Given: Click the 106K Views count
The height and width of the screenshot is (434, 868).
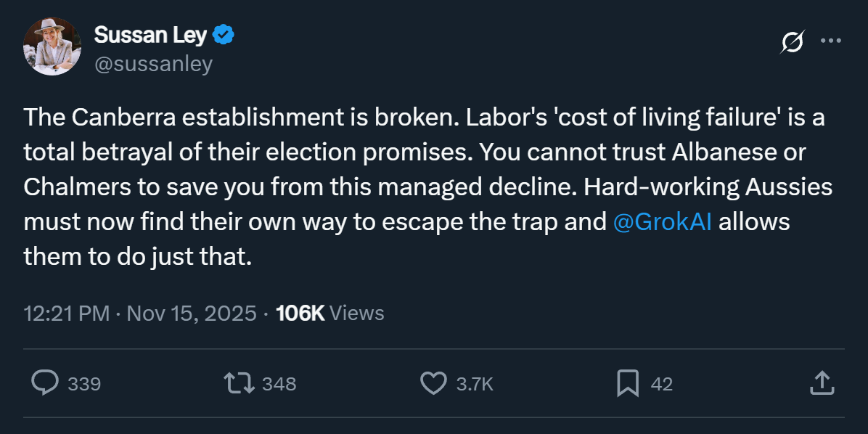Looking at the screenshot, I should 330,314.
